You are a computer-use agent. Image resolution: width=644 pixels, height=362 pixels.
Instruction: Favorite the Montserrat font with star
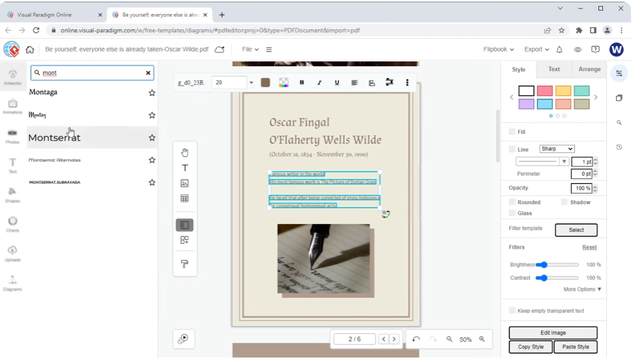coord(152,137)
